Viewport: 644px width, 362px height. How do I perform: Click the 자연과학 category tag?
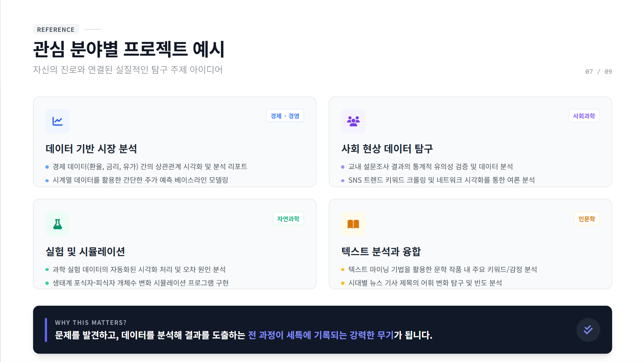[288, 219]
